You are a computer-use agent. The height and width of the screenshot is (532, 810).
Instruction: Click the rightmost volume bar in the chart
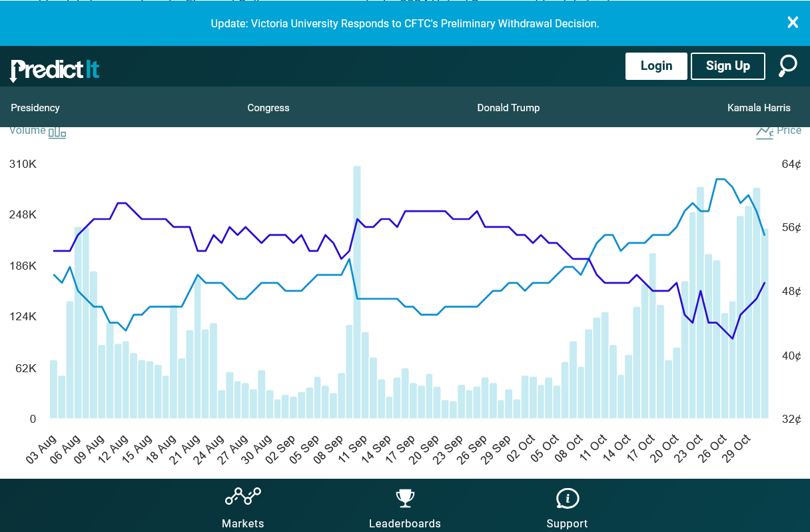click(765, 324)
